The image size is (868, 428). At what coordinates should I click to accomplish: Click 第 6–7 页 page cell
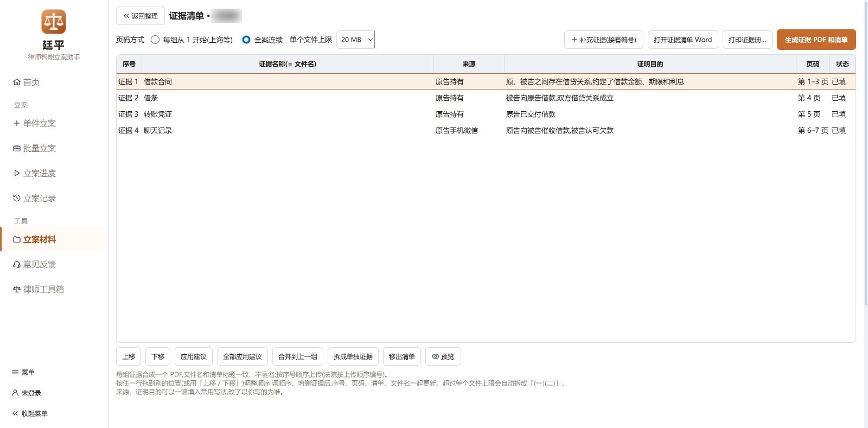[x=813, y=130]
